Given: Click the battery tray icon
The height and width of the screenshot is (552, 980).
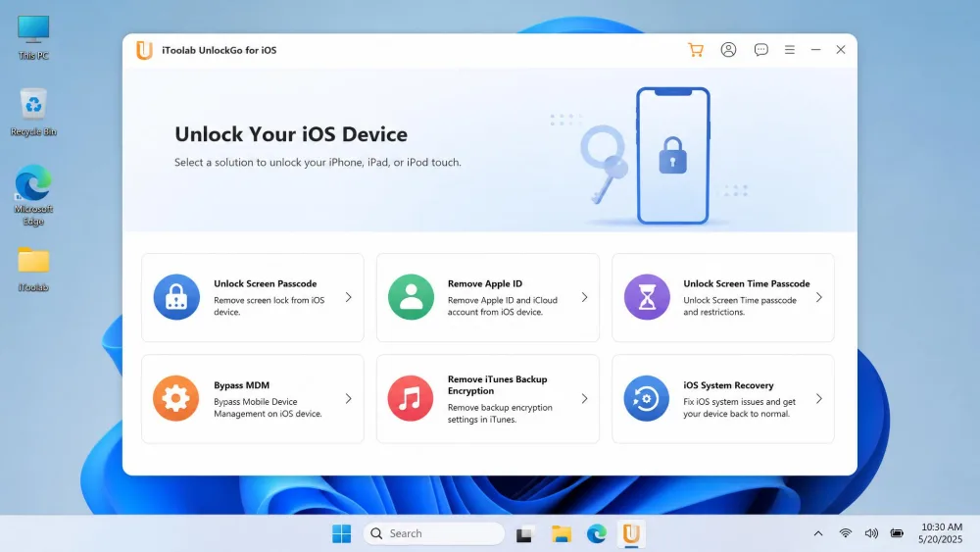Looking at the screenshot, I should click(x=897, y=534).
